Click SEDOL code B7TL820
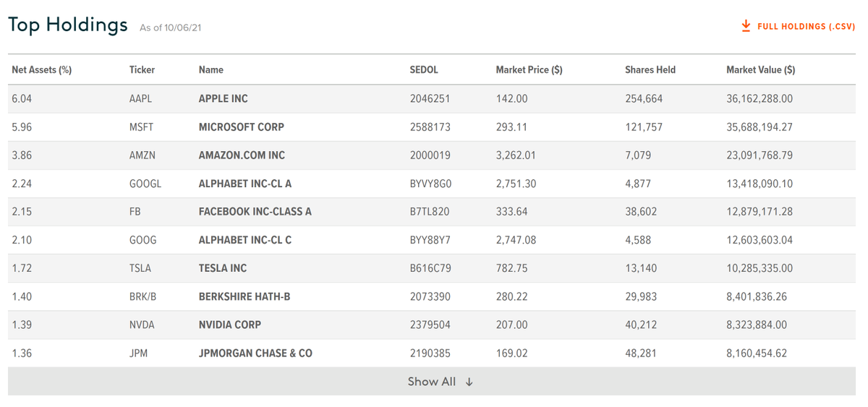Screen dimensions: 868x407 pos(430,212)
